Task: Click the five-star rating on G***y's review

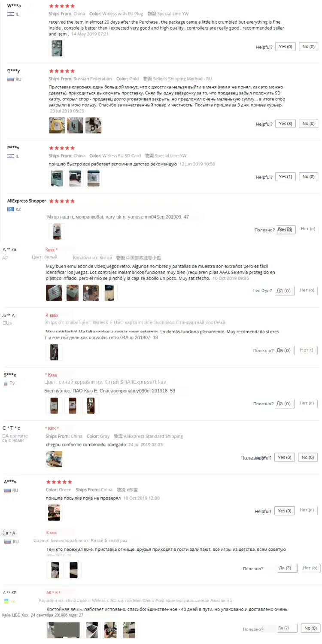Action: pos(62,71)
